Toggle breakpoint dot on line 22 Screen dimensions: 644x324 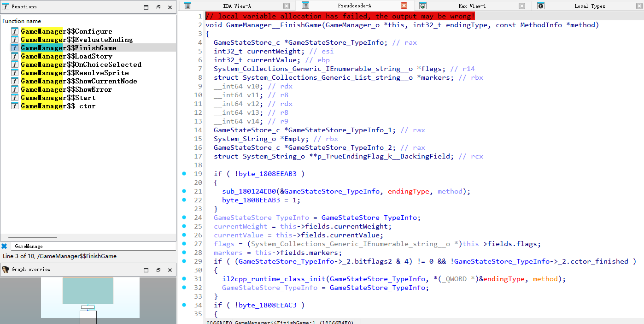click(184, 200)
